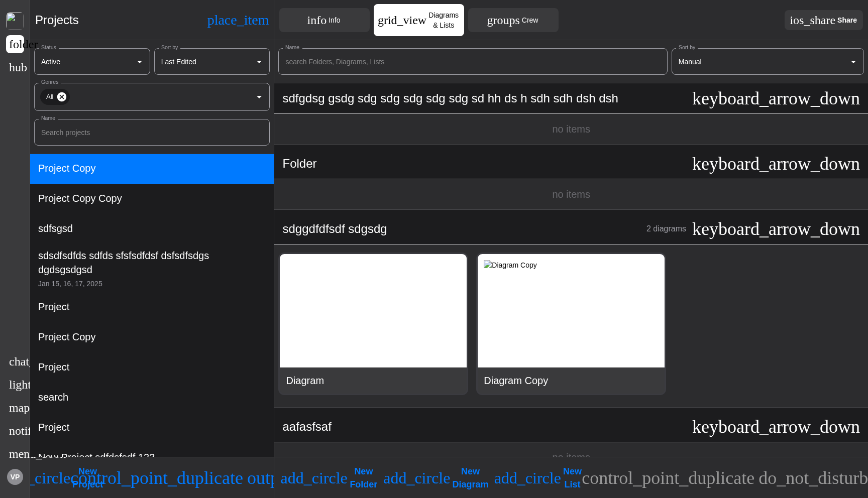868x498 pixels.
Task: Remove the All genre chip
Action: pyautogui.click(x=62, y=97)
